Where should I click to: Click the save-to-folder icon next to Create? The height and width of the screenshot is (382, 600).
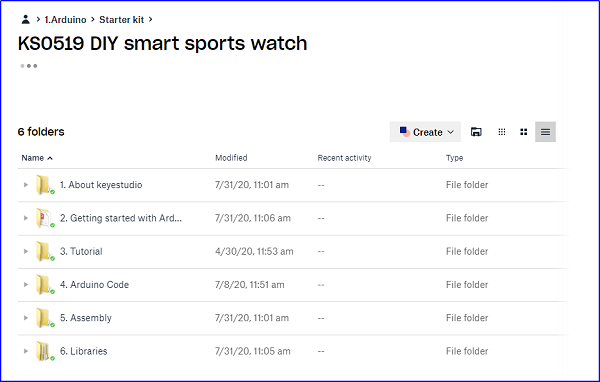pos(476,132)
